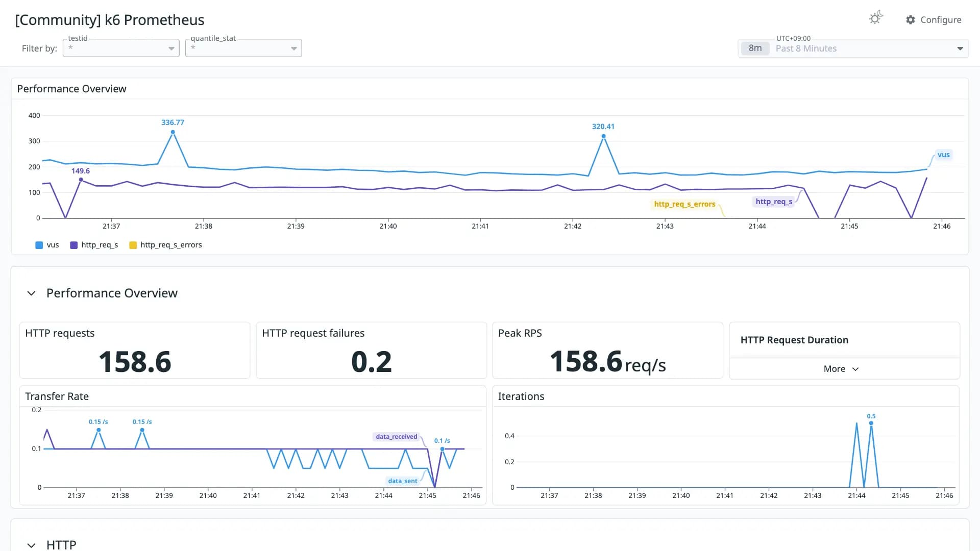Click the Peak RPS 158.6 req/s value

tap(607, 362)
